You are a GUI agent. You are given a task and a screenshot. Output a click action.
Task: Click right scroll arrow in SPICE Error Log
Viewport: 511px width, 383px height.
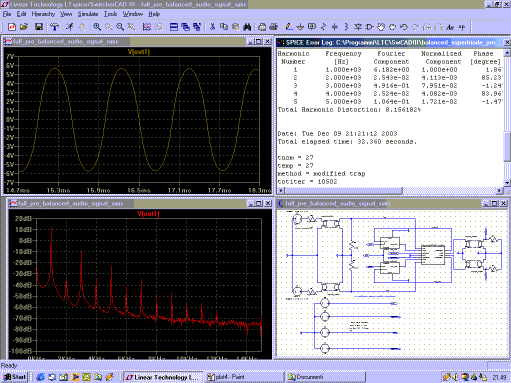point(500,191)
